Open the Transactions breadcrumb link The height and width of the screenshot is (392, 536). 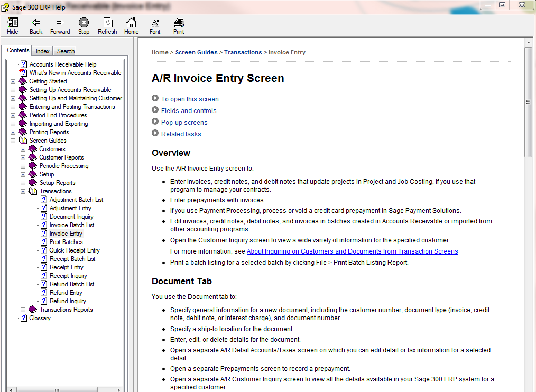click(243, 52)
